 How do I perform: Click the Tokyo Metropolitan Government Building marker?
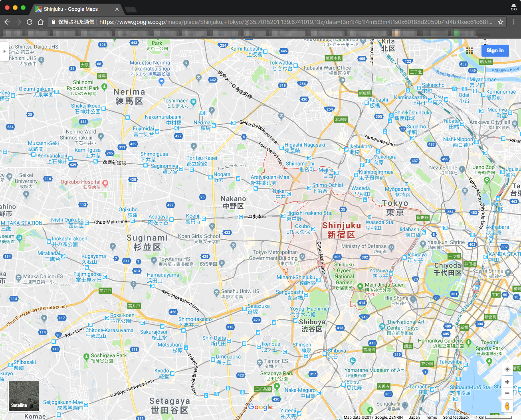pos(302,256)
